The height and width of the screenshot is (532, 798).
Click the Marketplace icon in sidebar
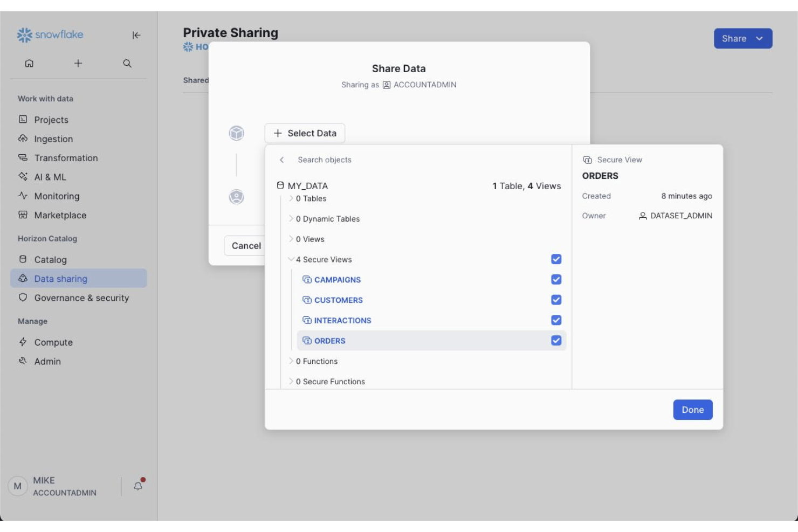23,215
